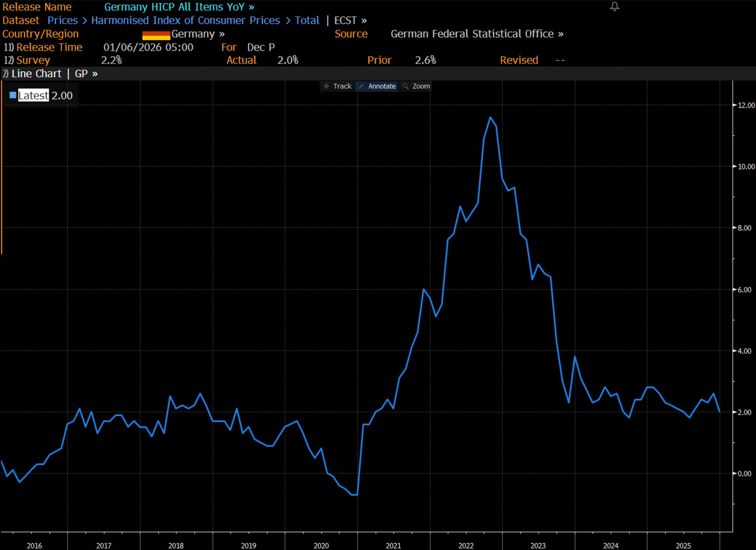Open German Federal Statistical Office source
Screen dimensions: 756x550
pos(476,34)
